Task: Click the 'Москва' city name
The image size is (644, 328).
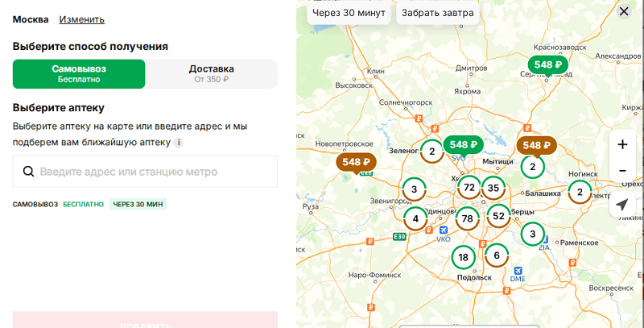Action: (x=31, y=19)
